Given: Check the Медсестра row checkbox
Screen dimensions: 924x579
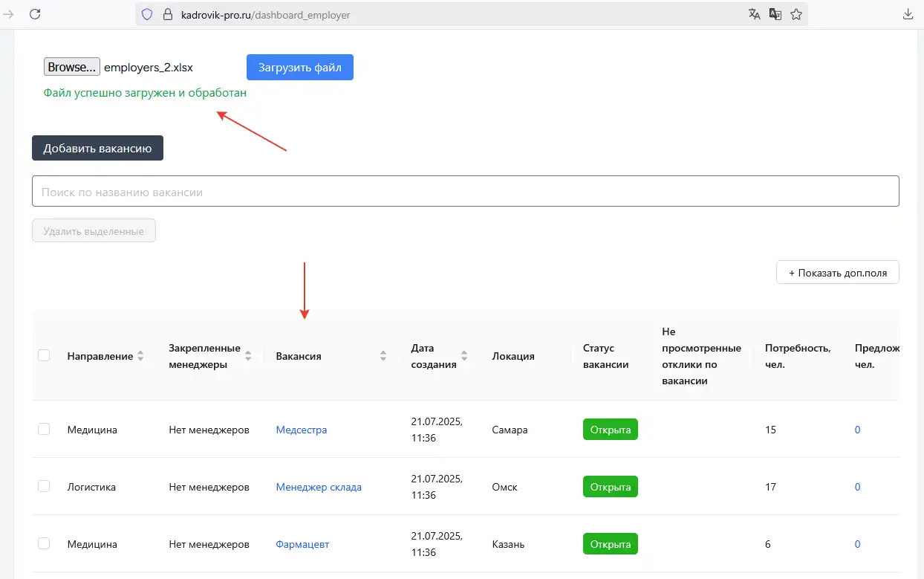Looking at the screenshot, I should click(44, 429).
